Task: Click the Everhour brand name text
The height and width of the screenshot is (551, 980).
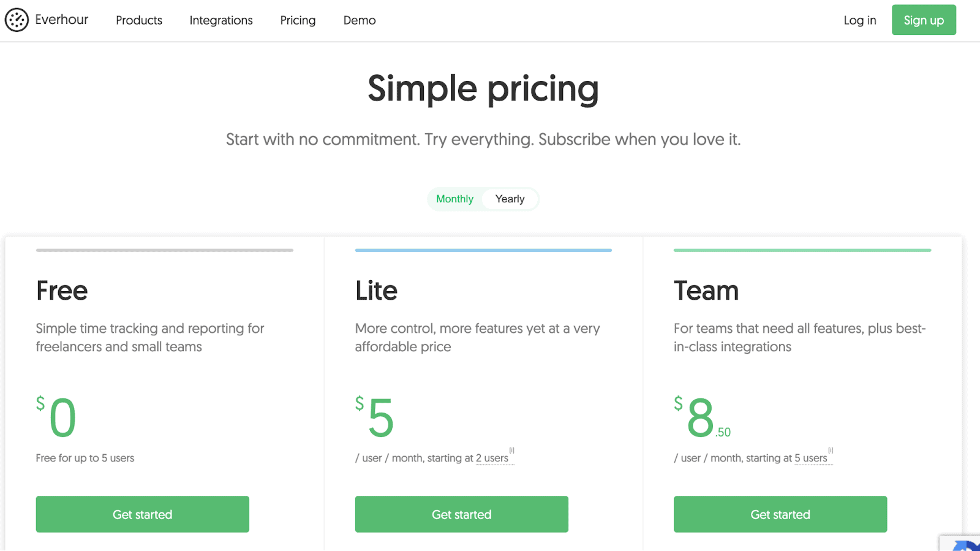Action: [x=61, y=20]
